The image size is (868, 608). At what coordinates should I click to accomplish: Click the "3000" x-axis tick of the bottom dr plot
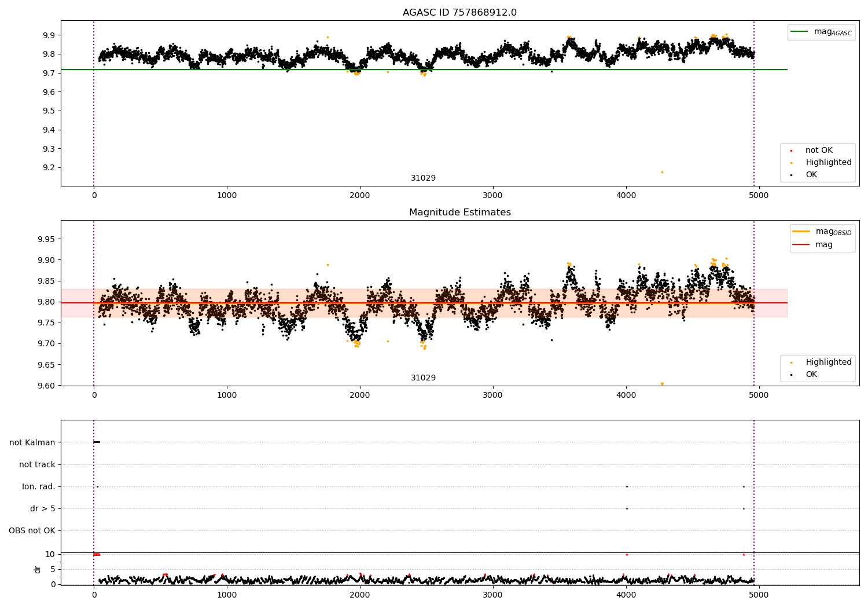[x=493, y=595]
